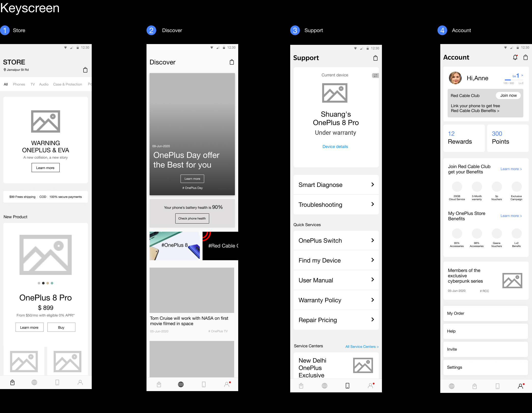Tap profile icon in Store bottom bar
The image size is (532, 413).
(x=80, y=382)
